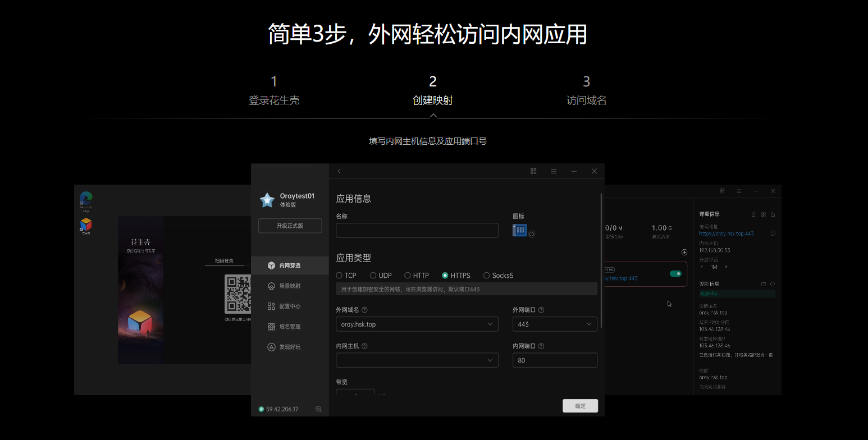Copy the access address in details panel
This screenshot has width=868, height=440.
(773, 233)
